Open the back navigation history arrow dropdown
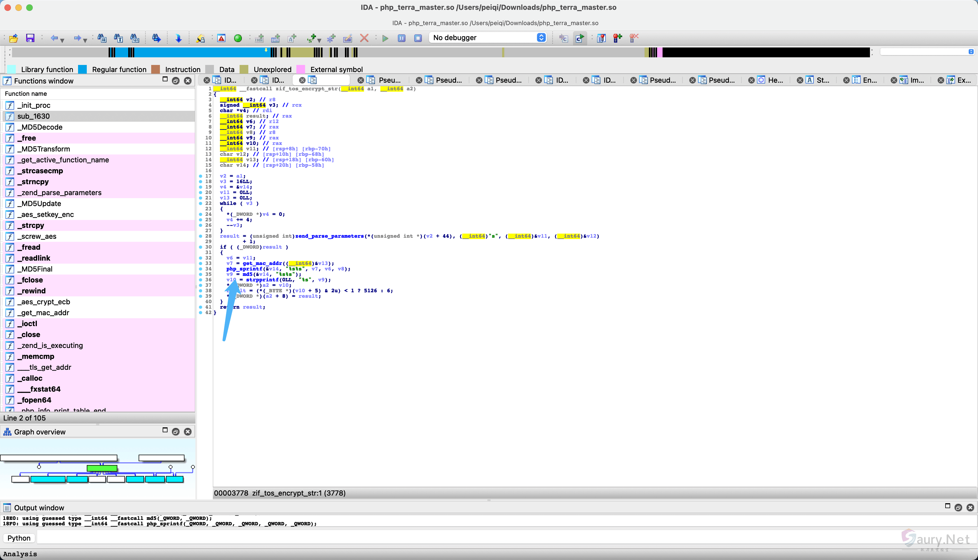 62,40
